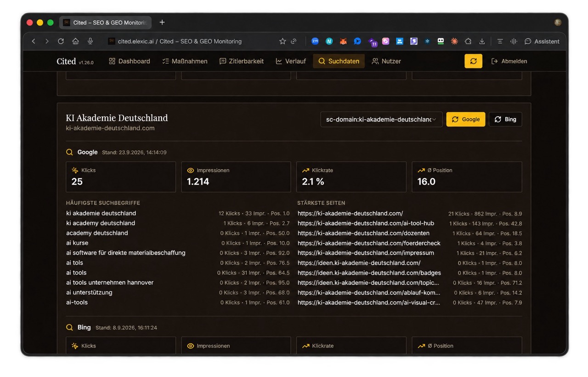Click the Ø Position card showing 16.0
This screenshot has height=377, width=588.
coord(467,177)
